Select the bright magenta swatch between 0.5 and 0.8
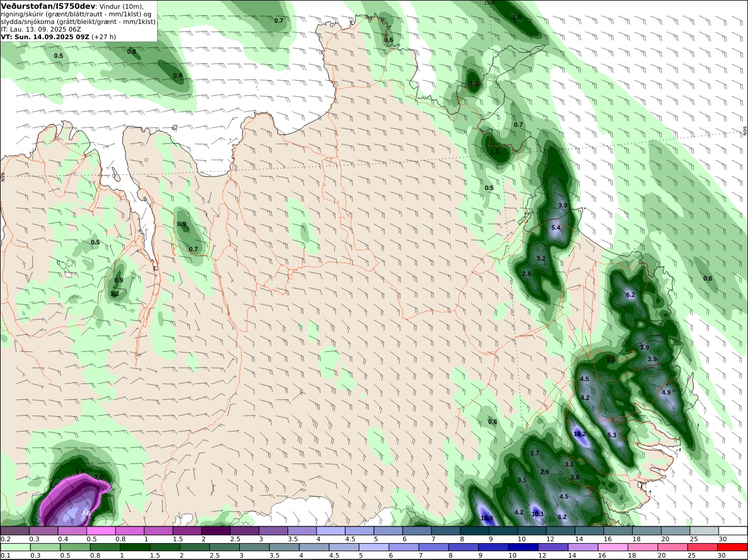The image size is (748, 560). (101, 531)
